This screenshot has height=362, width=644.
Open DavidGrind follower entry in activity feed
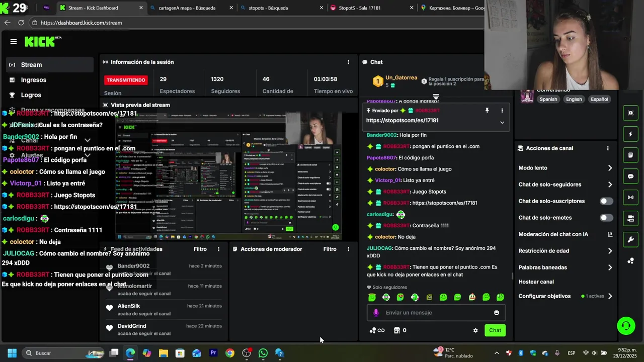click(x=165, y=330)
